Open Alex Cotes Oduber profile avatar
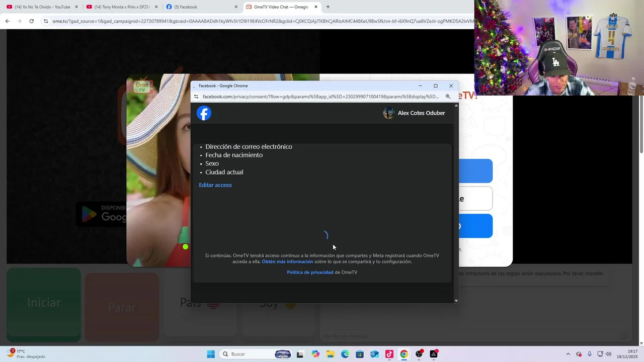This screenshot has height=362, width=644. [x=388, y=113]
